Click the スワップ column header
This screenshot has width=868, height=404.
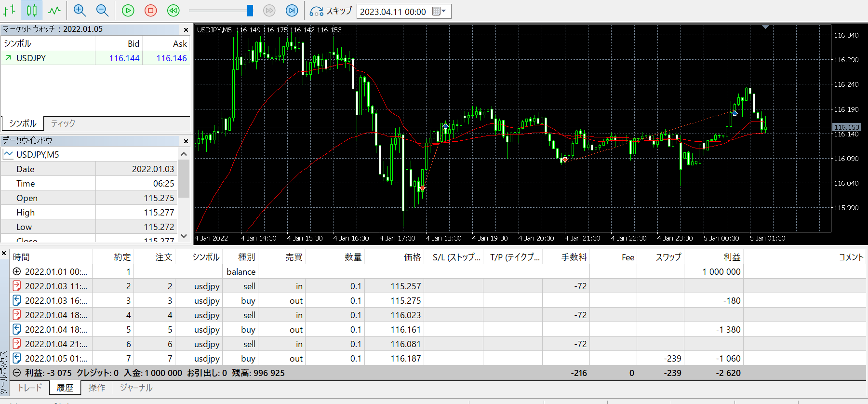pos(668,257)
